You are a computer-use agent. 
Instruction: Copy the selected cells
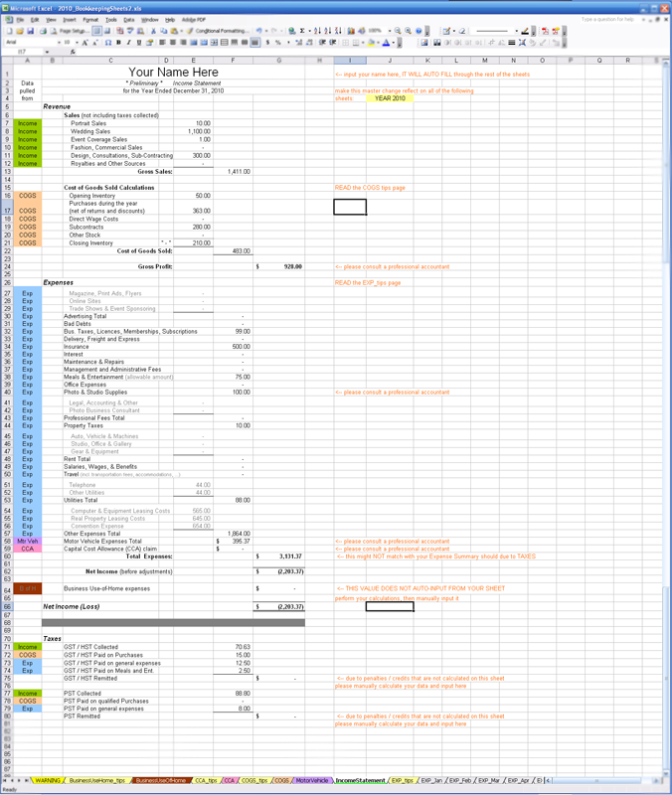pyautogui.click(x=164, y=31)
